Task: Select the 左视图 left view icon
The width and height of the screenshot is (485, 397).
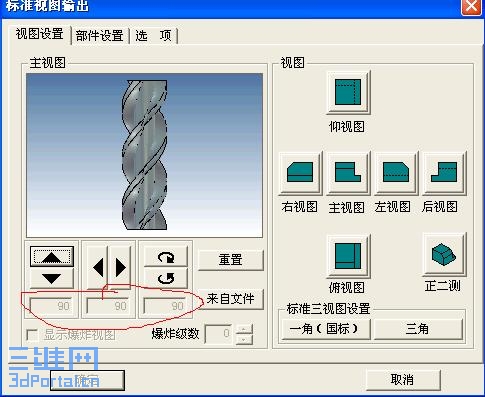Action: click(x=396, y=172)
